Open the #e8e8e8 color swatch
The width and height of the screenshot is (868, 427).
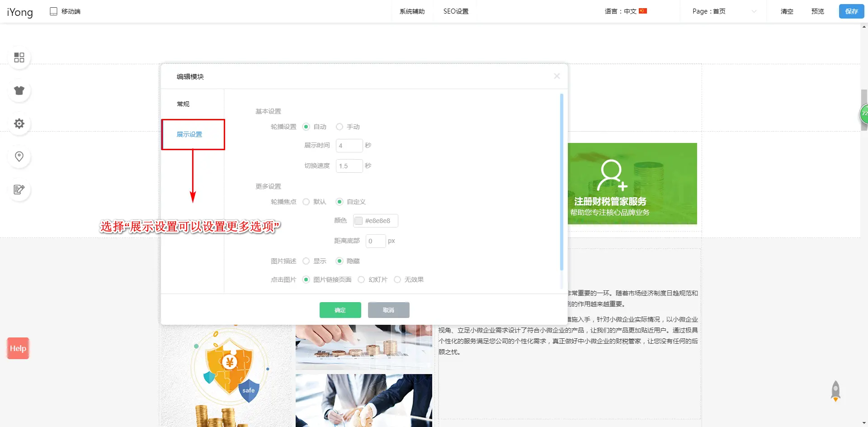tap(359, 221)
